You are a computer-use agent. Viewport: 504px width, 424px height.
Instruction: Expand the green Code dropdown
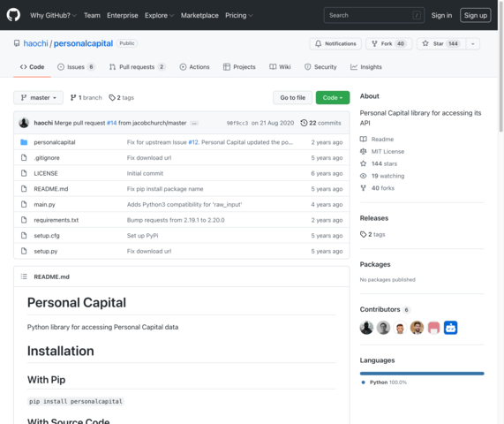pyautogui.click(x=333, y=97)
